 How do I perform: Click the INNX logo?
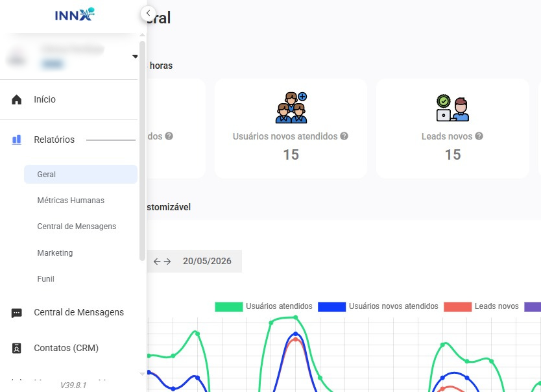[75, 14]
